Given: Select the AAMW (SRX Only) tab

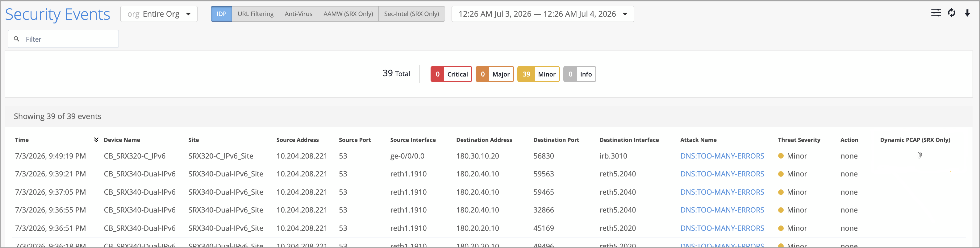Looking at the screenshot, I should [x=348, y=14].
